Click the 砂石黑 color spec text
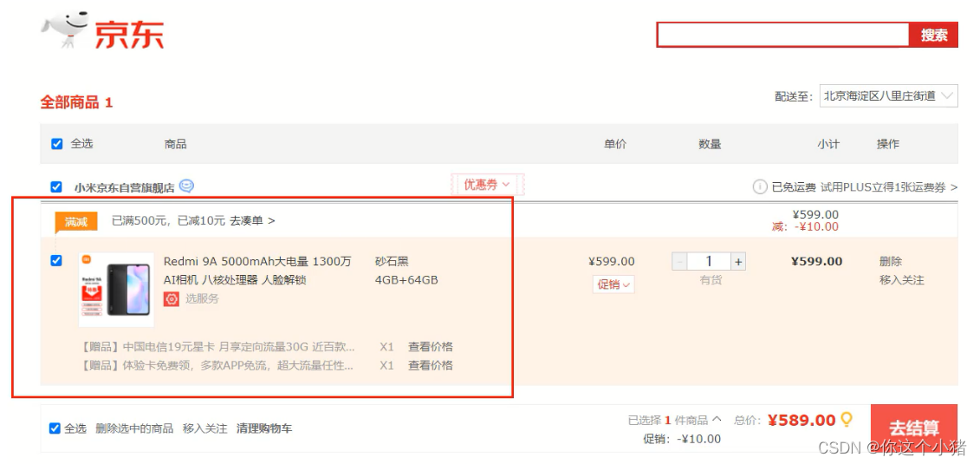The height and width of the screenshot is (464, 980). point(392,261)
